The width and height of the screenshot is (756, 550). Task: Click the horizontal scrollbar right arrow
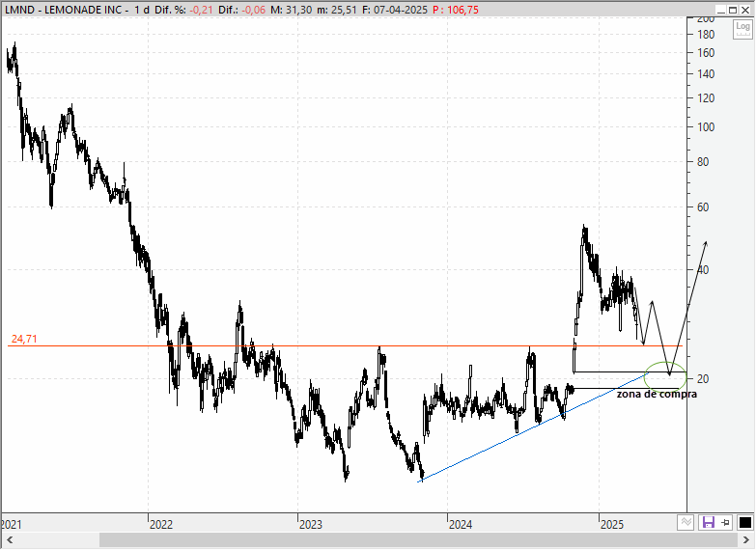(745, 540)
